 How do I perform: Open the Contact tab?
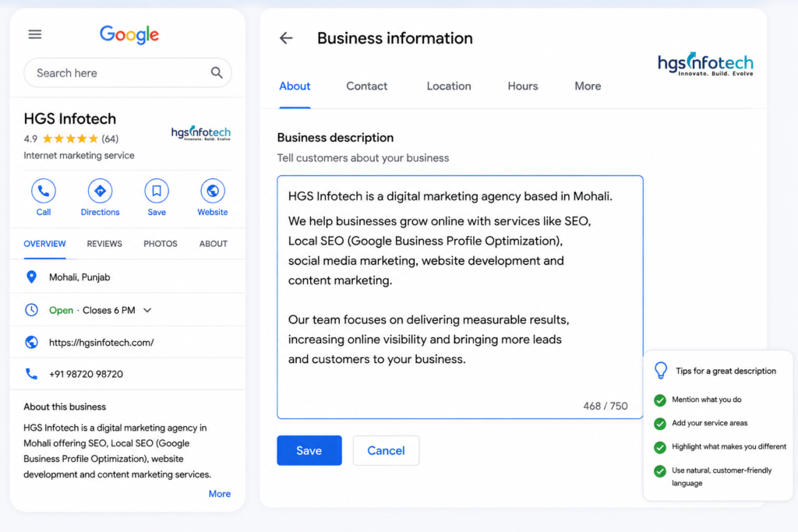point(366,86)
